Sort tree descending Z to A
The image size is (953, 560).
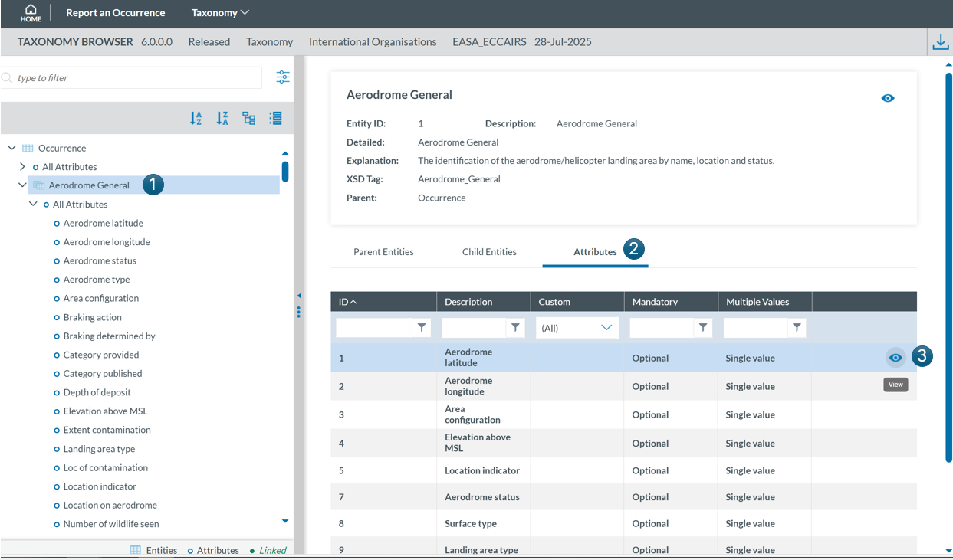[222, 118]
